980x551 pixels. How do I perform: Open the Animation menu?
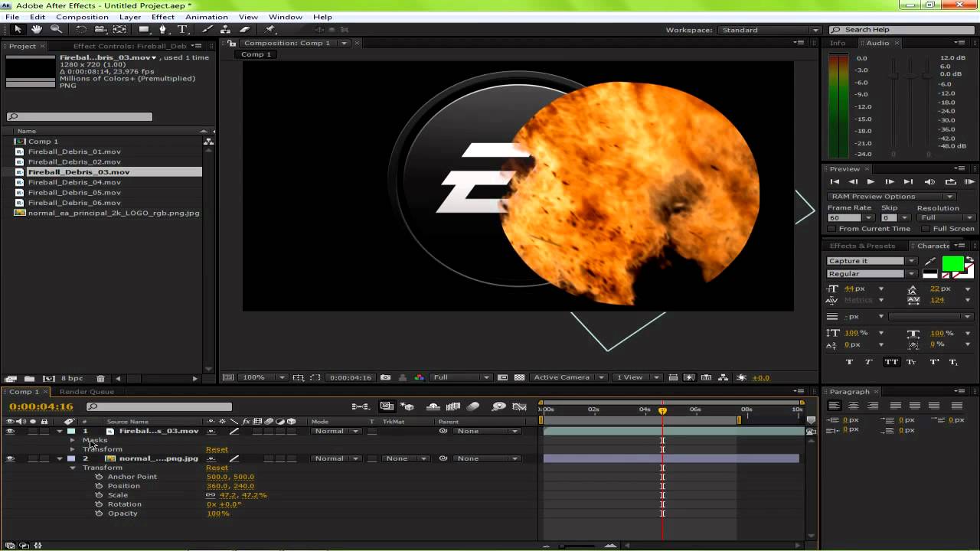207,17
